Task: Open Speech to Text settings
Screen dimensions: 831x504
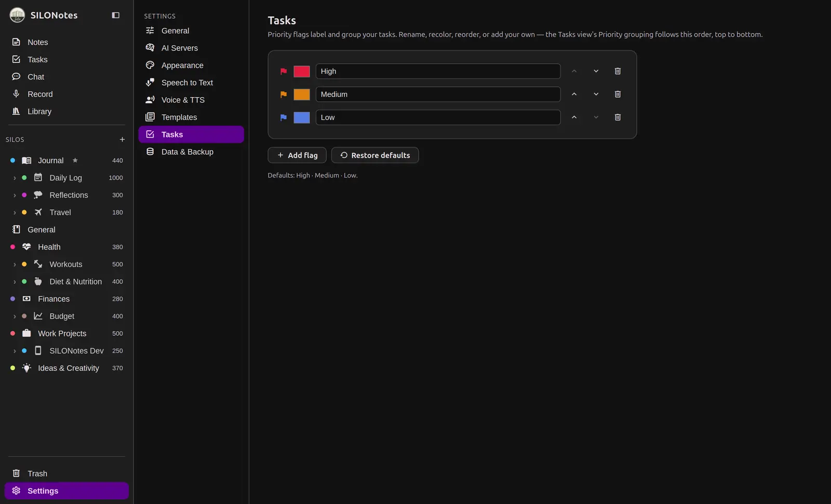Action: point(191,83)
